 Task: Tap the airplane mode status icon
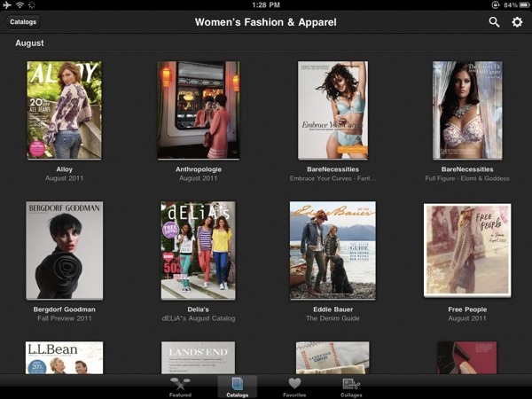pyautogui.click(x=6, y=4)
